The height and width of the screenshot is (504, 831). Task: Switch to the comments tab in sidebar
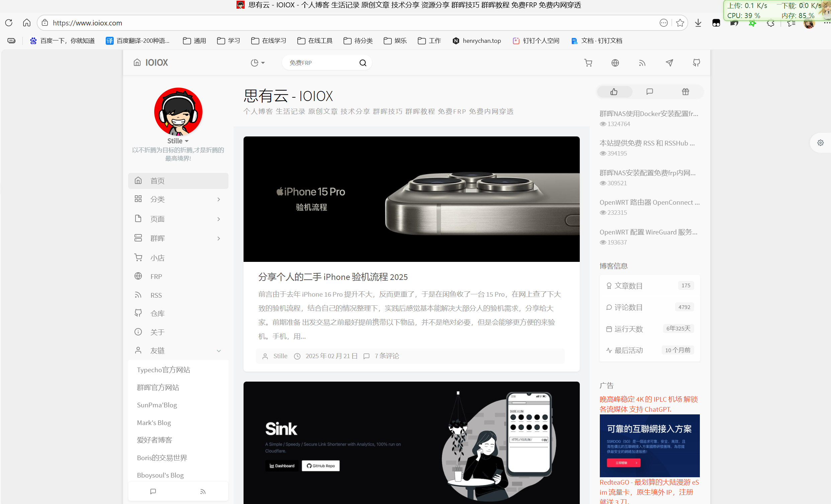pos(650,92)
